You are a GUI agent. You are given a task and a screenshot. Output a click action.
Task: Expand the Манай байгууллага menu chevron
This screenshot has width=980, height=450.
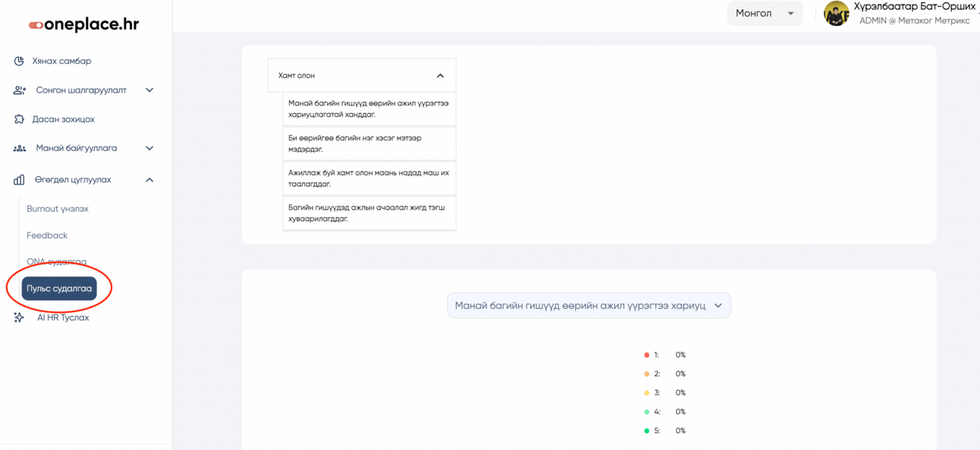[x=149, y=149]
